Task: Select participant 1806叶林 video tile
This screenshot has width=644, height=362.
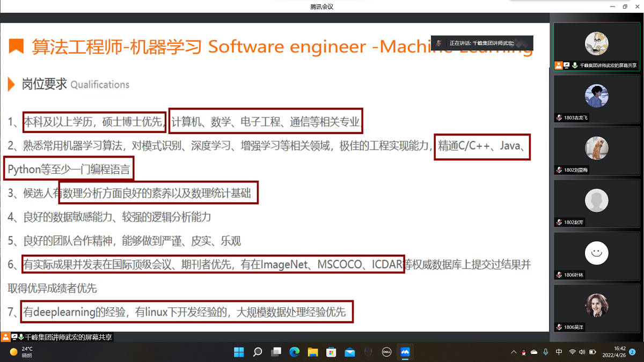Action: click(596, 253)
